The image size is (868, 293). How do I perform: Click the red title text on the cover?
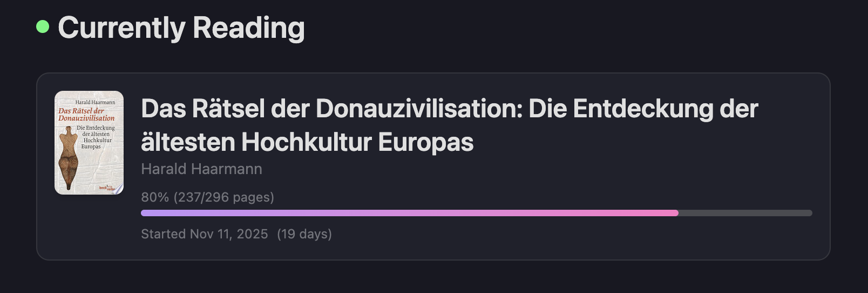(86, 115)
